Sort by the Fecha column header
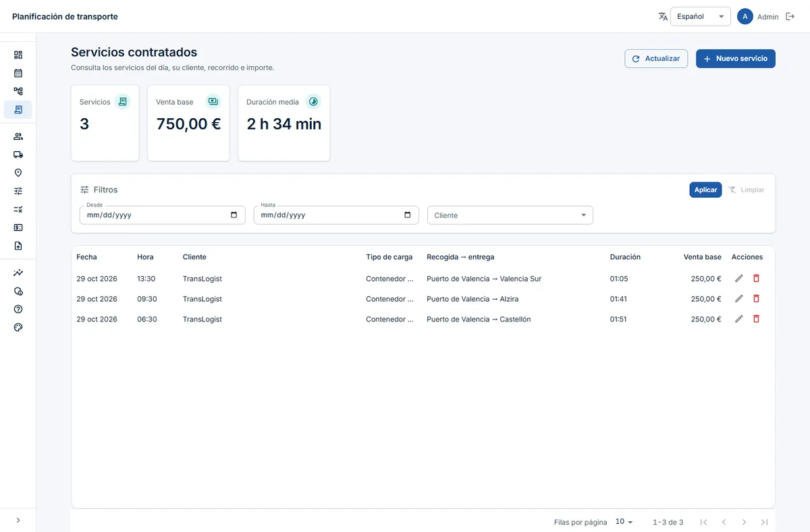Viewport: 810px width, 532px height. [x=86, y=257]
